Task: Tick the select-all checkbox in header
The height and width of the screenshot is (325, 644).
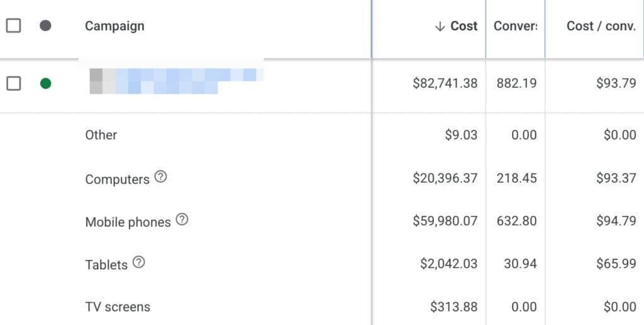Action: [14, 25]
